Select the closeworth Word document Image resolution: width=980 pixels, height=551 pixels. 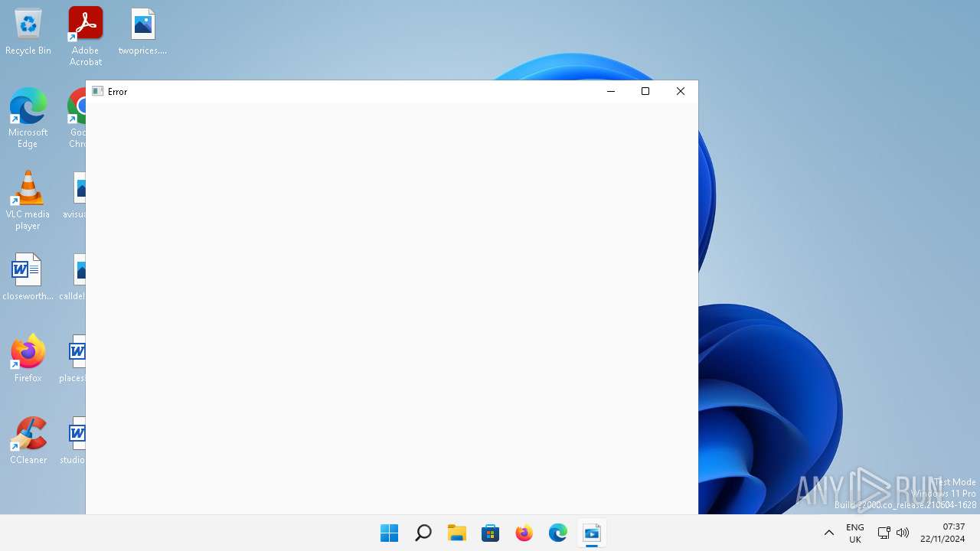28,277
